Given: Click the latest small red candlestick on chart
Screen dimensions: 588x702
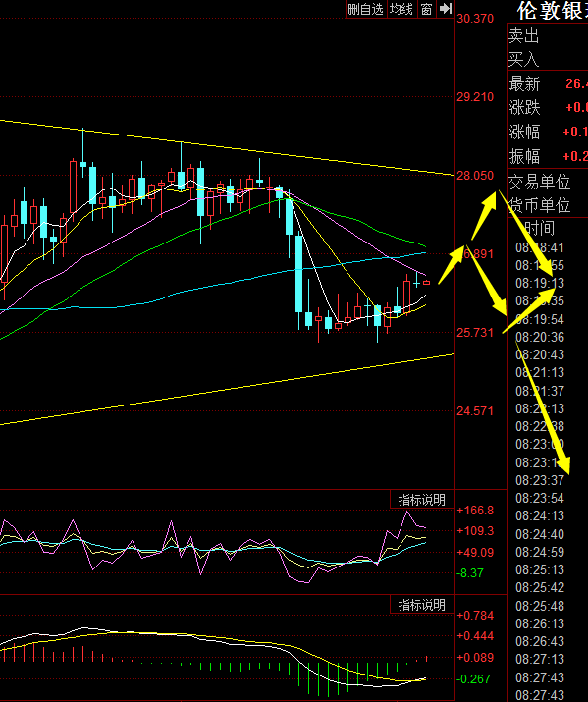Looking at the screenshot, I should (x=426, y=283).
